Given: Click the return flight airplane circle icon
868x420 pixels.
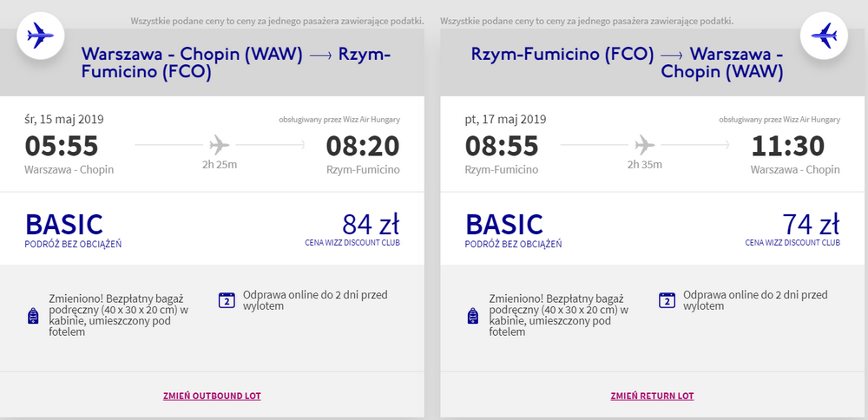Looking at the screenshot, I should pos(825,36).
